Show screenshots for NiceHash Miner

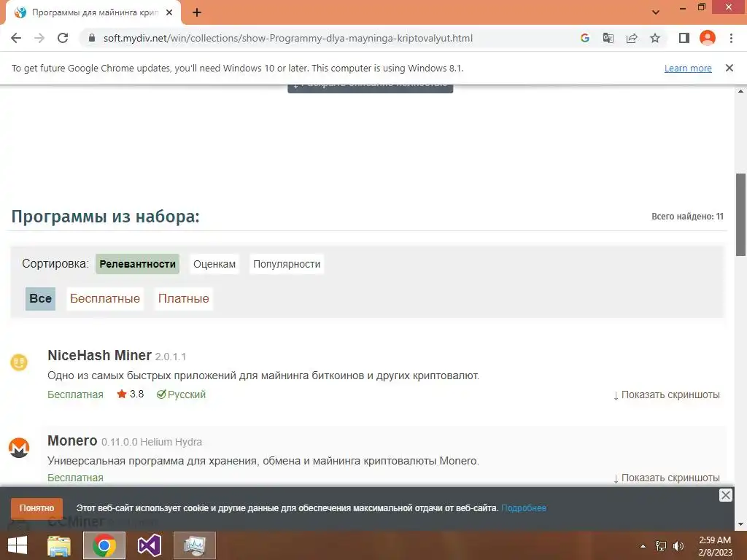[667, 394]
